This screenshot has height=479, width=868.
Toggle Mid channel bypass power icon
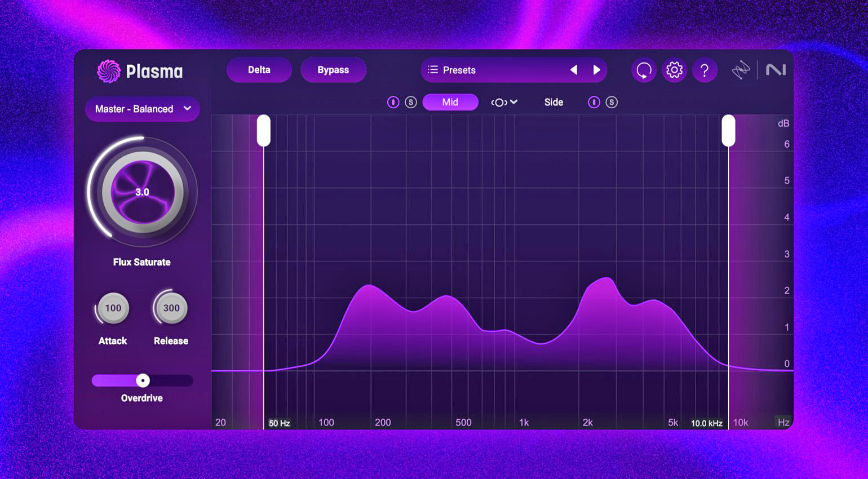pyautogui.click(x=393, y=102)
